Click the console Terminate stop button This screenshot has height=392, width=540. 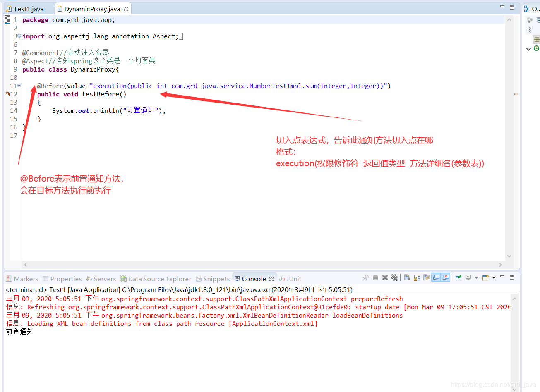pos(375,277)
